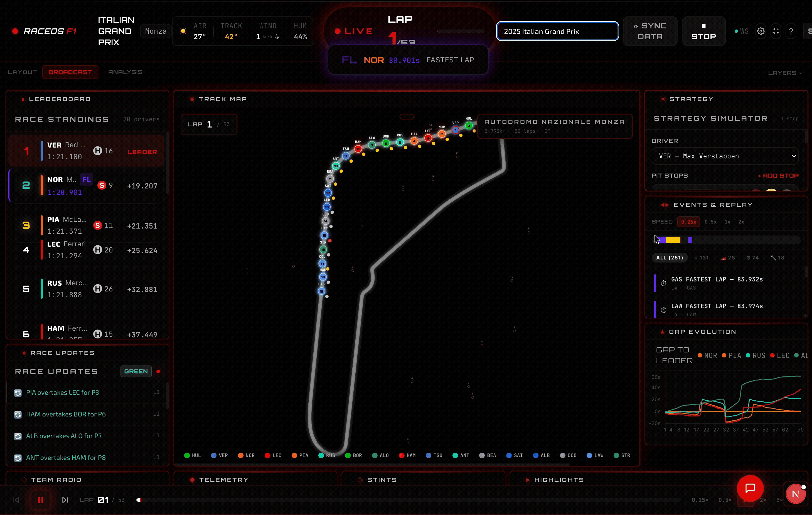Image resolution: width=812 pixels, height=515 pixels.
Task: Filter events by stopwatch count 74
Action: click(x=753, y=258)
